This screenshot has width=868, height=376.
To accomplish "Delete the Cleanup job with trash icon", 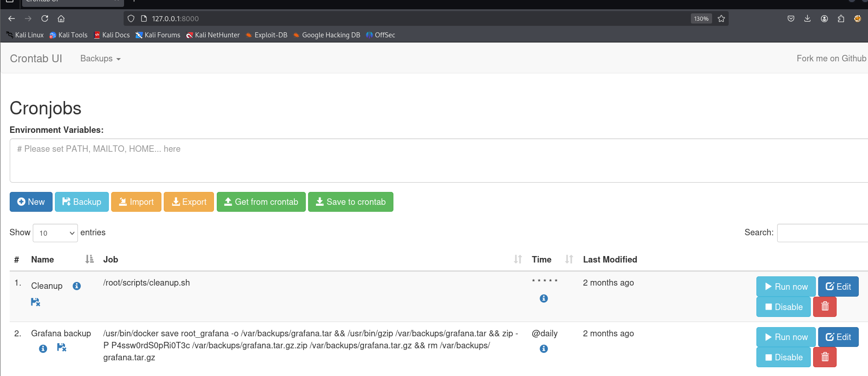I will click(x=825, y=307).
